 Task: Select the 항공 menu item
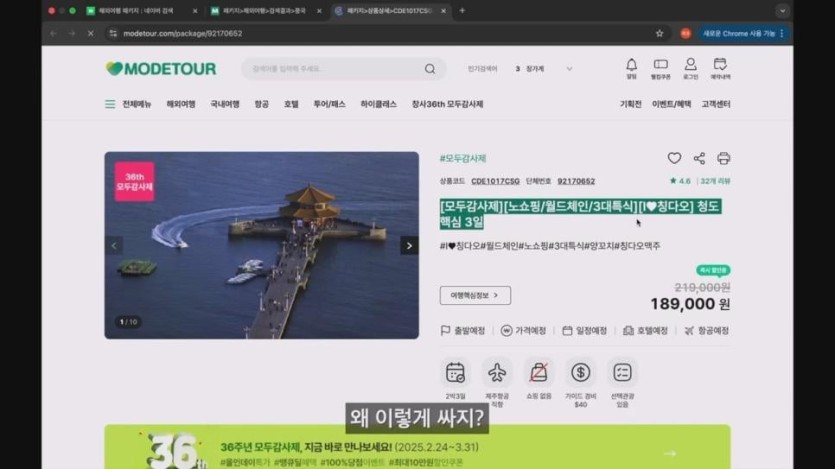click(261, 104)
